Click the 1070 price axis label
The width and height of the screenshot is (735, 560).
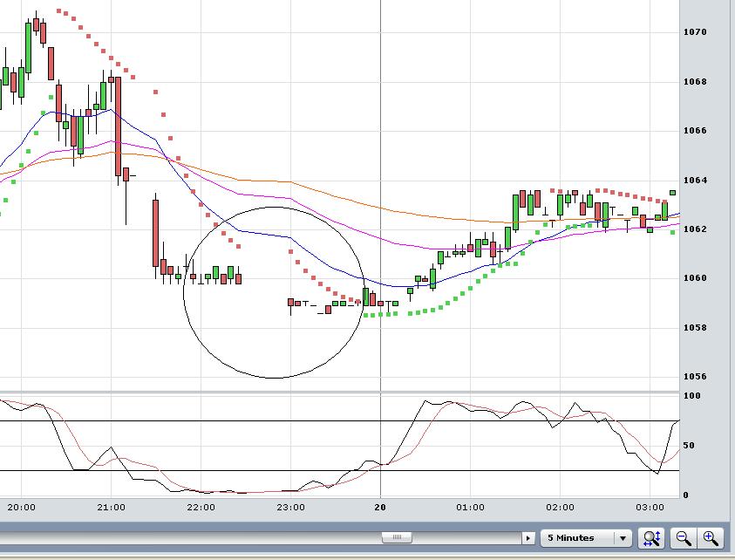(x=695, y=32)
